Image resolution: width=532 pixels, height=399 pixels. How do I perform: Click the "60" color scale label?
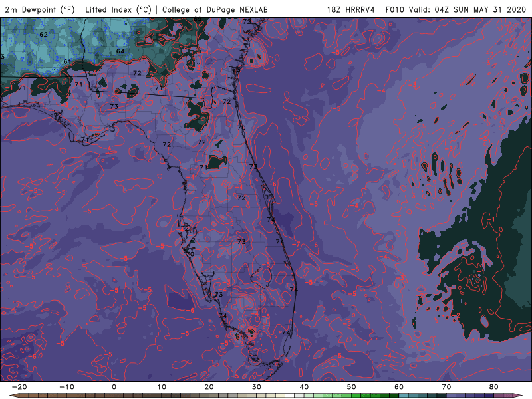pos(399,387)
